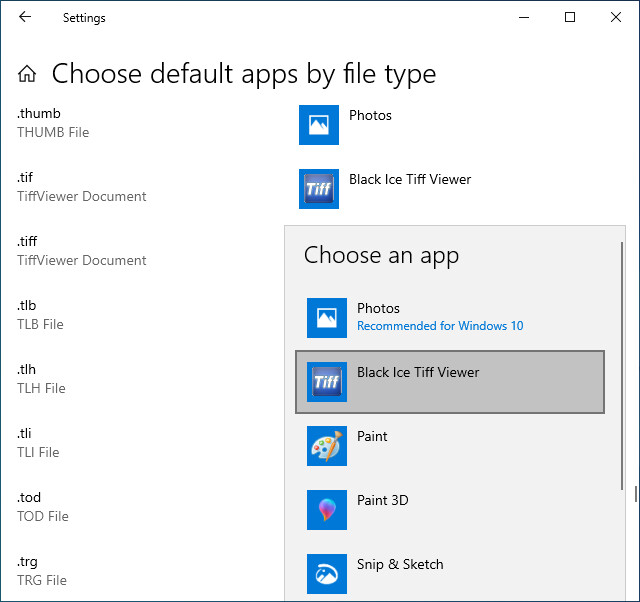Click the .tif file extension label
The width and height of the screenshot is (640, 602).
[x=25, y=178]
